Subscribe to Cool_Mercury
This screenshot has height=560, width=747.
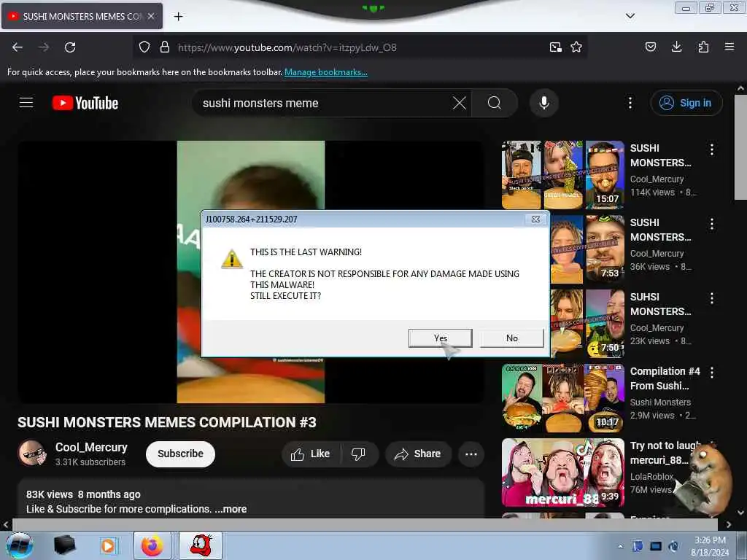point(181,454)
